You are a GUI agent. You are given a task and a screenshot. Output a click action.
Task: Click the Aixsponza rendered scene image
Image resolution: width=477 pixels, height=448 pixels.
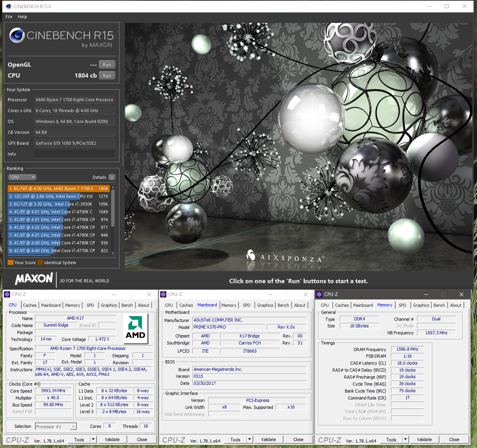[299, 147]
